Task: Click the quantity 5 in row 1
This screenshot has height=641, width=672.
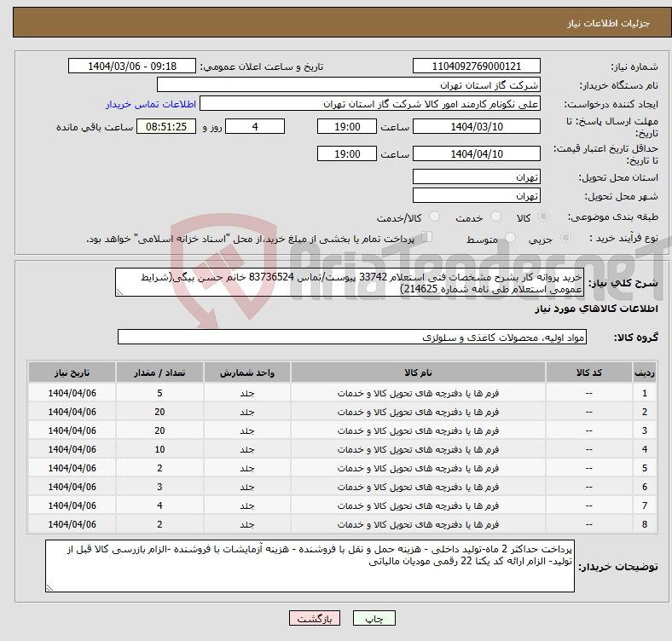Action: click(x=159, y=393)
